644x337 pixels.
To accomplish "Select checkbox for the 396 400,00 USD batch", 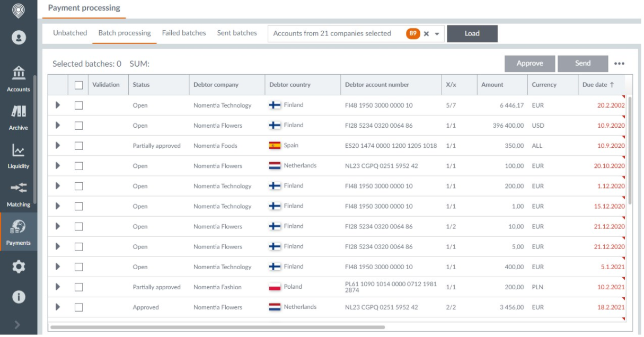I will click(x=78, y=126).
